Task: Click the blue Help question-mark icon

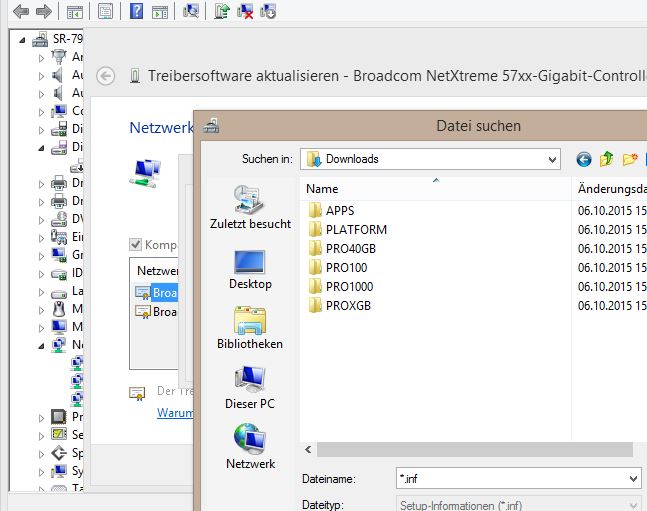Action: coord(136,11)
